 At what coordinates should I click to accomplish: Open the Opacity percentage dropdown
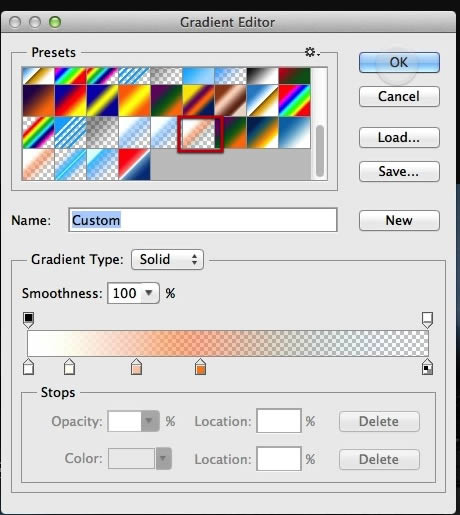tap(150, 421)
